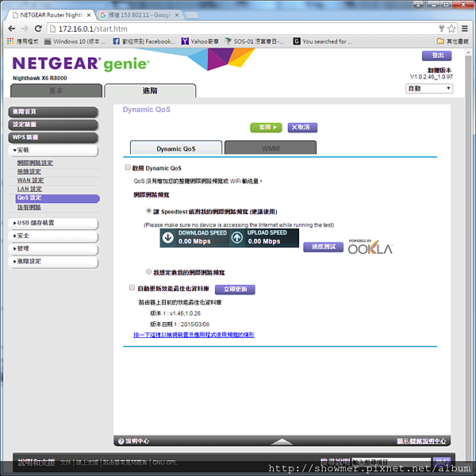Click the download speed arrow icon
Image resolution: width=476 pixels, height=476 pixels.
pos(168,237)
